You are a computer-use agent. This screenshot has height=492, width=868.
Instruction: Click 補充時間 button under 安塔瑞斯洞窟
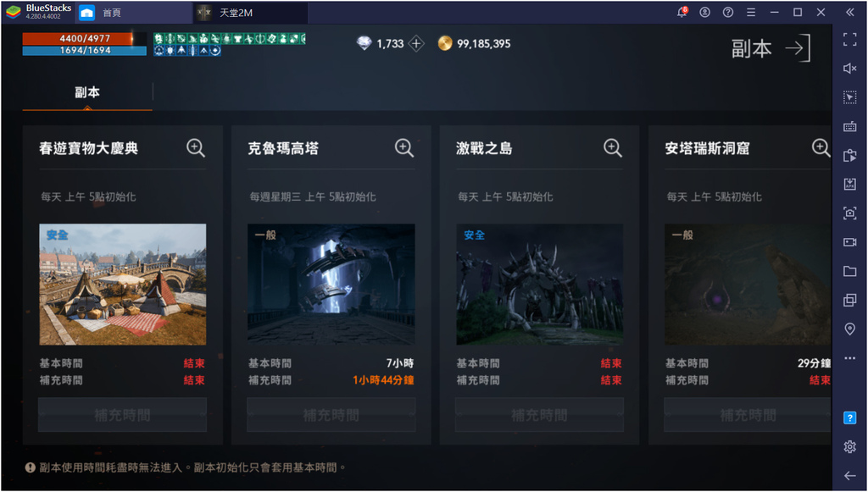coord(748,415)
